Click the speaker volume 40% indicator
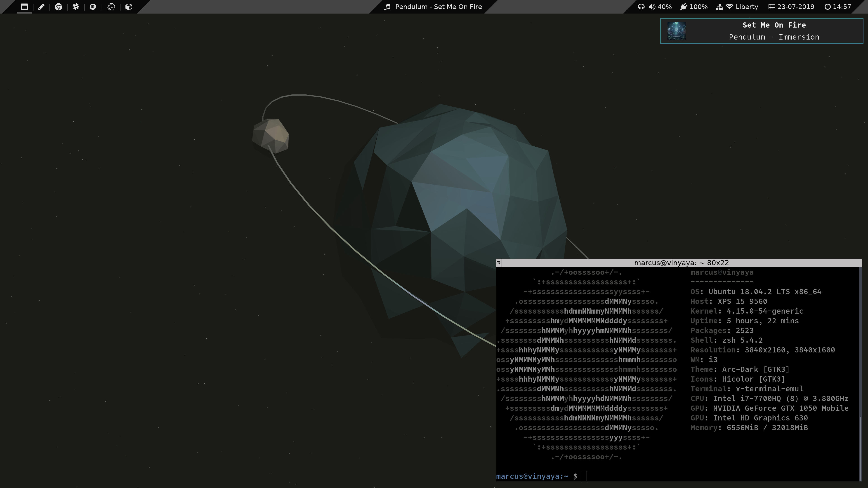This screenshot has width=868, height=488. click(660, 7)
